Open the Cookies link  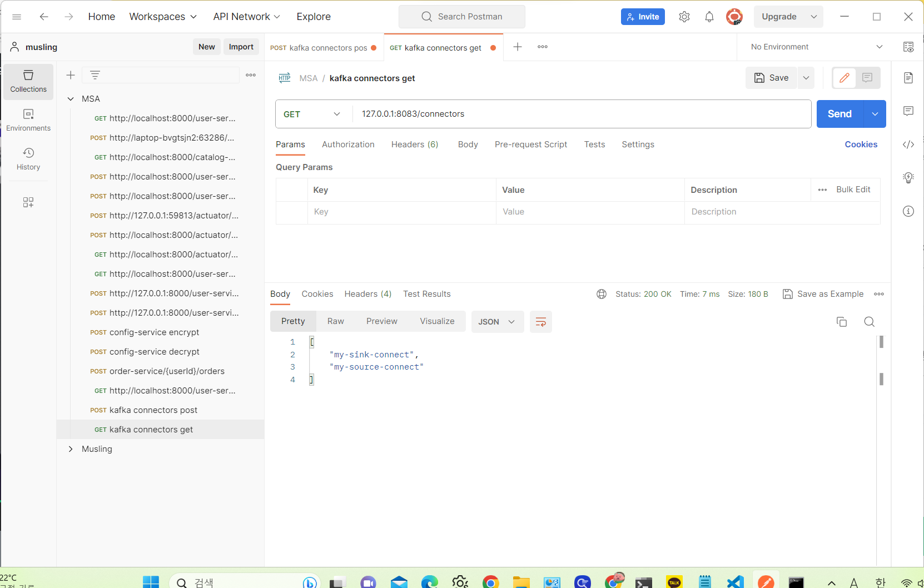tap(861, 144)
